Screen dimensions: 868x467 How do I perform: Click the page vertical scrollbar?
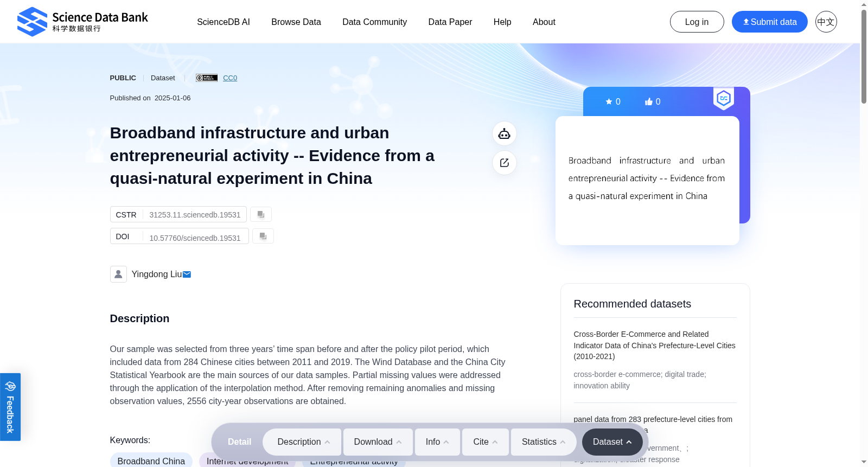click(864, 56)
